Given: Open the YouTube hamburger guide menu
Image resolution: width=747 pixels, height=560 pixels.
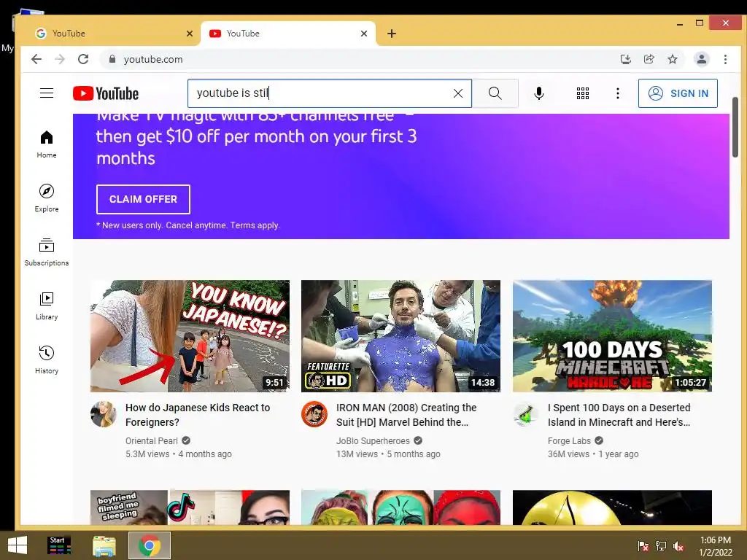Looking at the screenshot, I should pos(47,93).
